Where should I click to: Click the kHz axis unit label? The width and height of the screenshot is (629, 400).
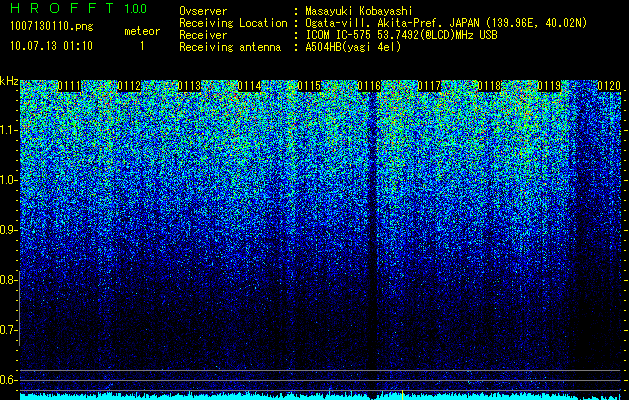pyautogui.click(x=9, y=81)
